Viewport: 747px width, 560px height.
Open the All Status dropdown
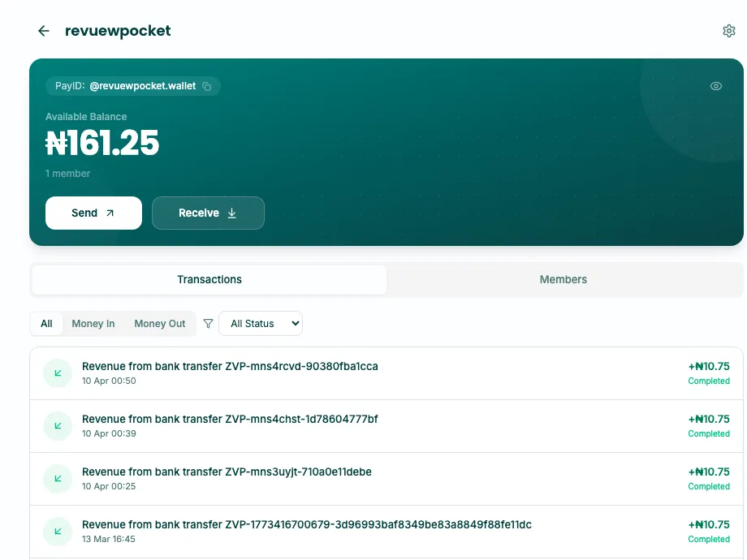(x=261, y=323)
